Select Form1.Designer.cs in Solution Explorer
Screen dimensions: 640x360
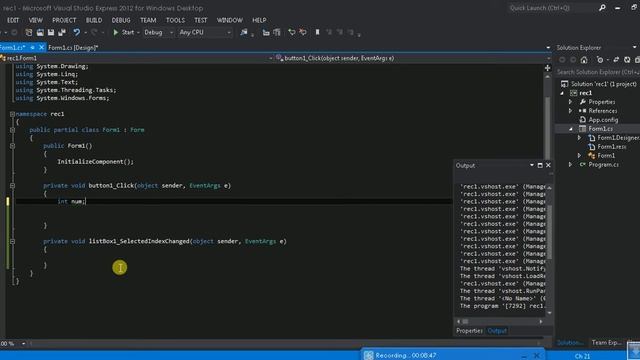pyautogui.click(x=618, y=138)
